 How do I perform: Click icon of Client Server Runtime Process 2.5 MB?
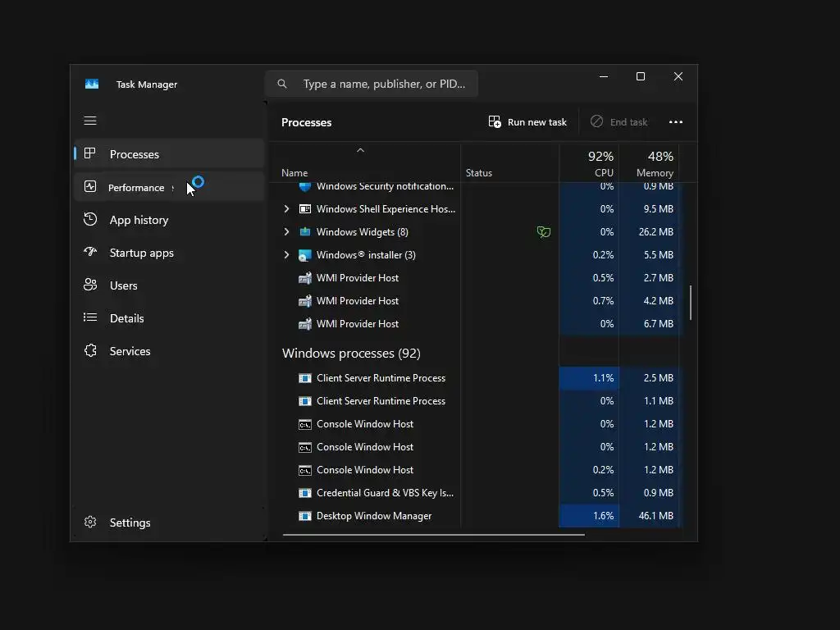305,378
